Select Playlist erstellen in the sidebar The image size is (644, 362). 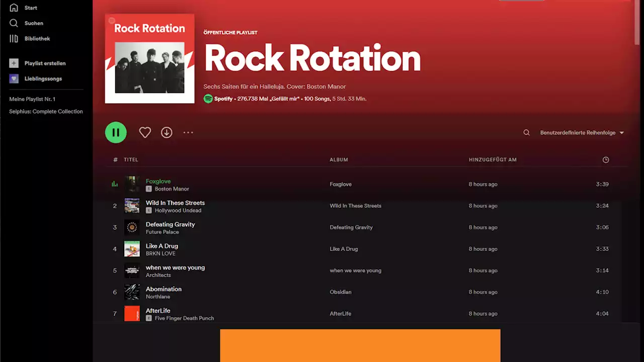click(45, 63)
